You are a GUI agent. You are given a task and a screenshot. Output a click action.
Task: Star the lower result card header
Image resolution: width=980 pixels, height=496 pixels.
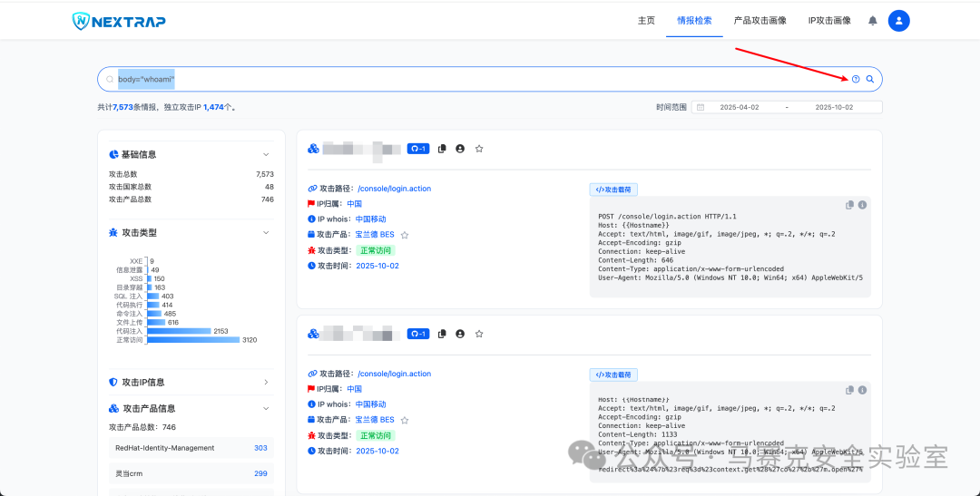click(479, 334)
